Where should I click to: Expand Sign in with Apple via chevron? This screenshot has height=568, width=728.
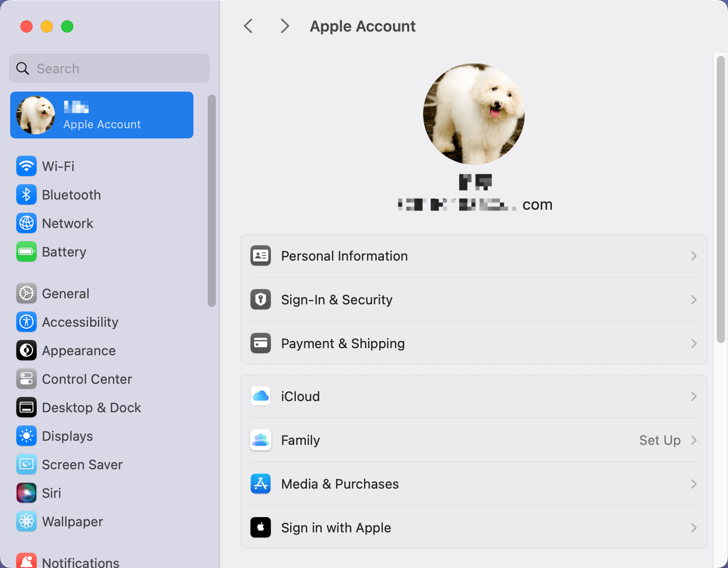point(693,528)
